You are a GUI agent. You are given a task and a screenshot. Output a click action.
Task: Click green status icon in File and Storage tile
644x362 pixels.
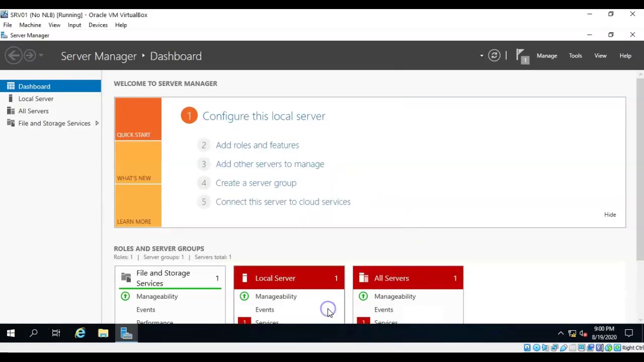coord(125,296)
